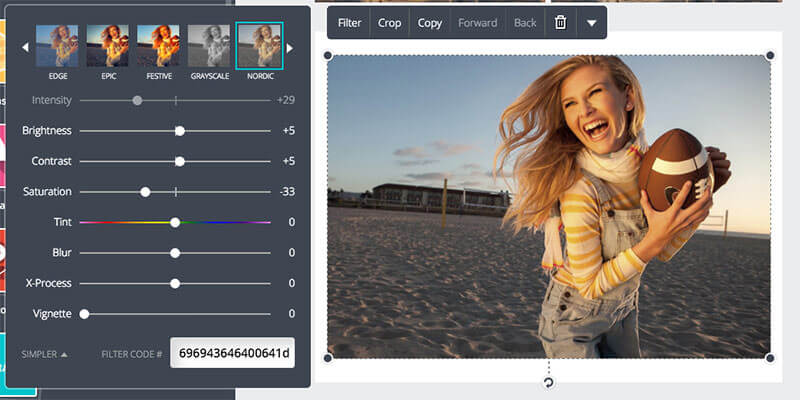Collapse advanced options with Simpler
The height and width of the screenshot is (400, 800).
[x=45, y=354]
